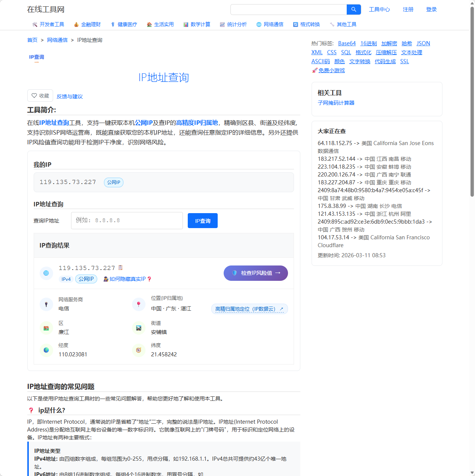The width and height of the screenshot is (475, 476).
Task: Click the Base64 hot tag link
Action: (347, 43)
